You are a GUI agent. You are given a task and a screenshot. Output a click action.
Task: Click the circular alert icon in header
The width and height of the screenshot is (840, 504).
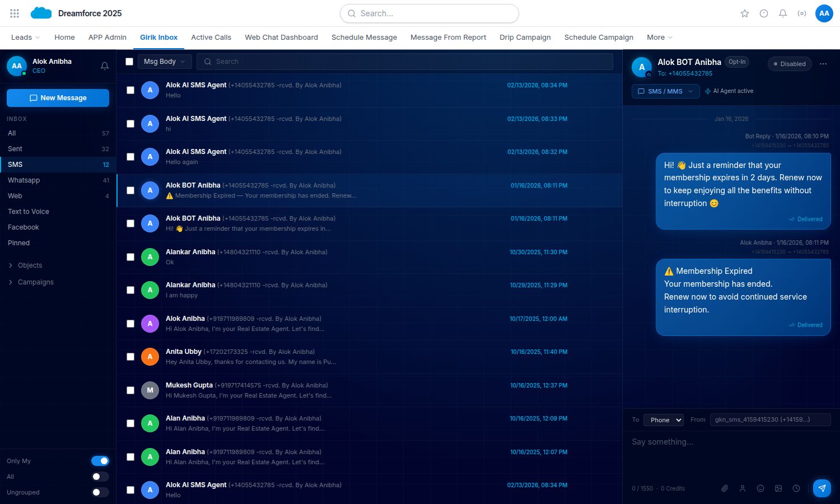[x=764, y=13]
